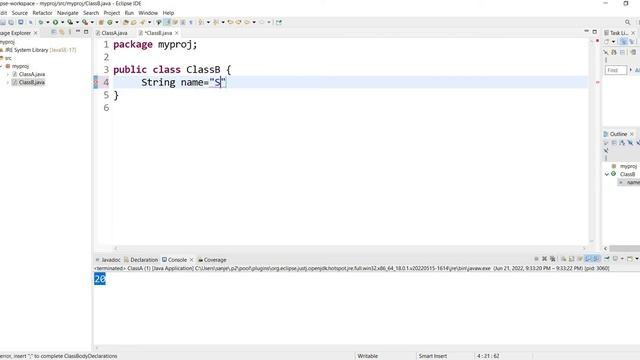Open the Window menu
The width and height of the screenshot is (640, 360).
[x=148, y=13]
